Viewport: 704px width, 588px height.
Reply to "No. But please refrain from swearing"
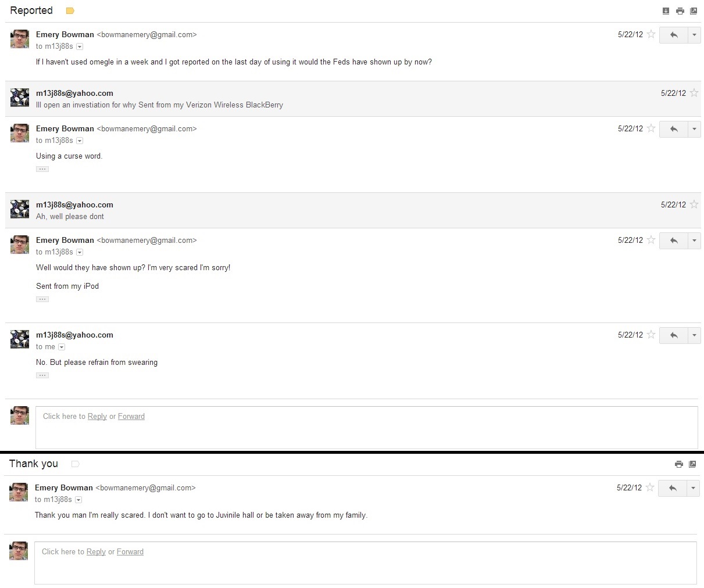click(674, 335)
